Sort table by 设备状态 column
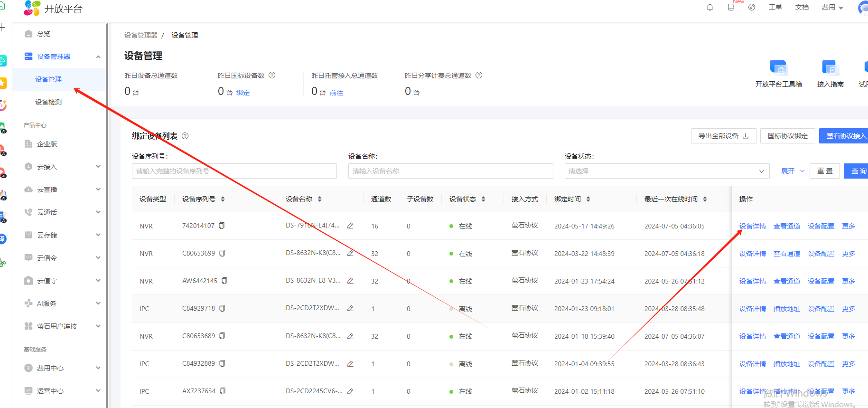Screen dimensions: 868x408 pos(483,199)
